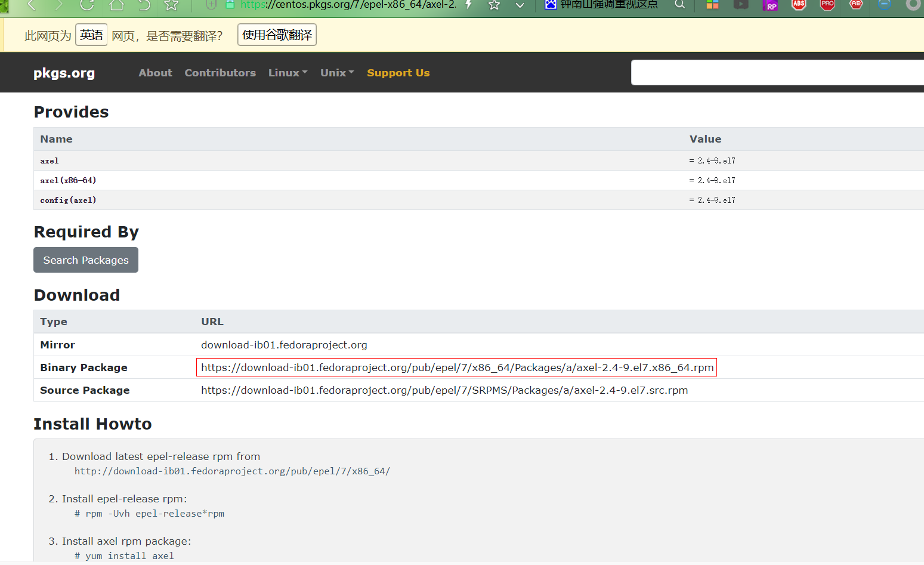Click the epel-release URL in Install Howto

click(x=232, y=471)
